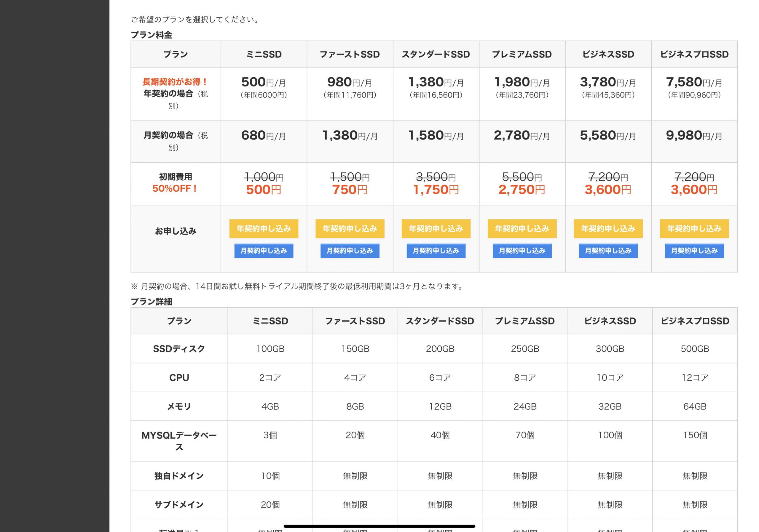Click 年契約申し込み button for ビジネスSSD

(608, 228)
